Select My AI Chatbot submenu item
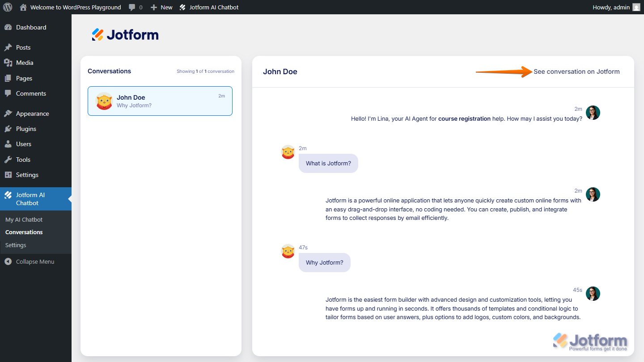644x362 pixels. [24, 219]
